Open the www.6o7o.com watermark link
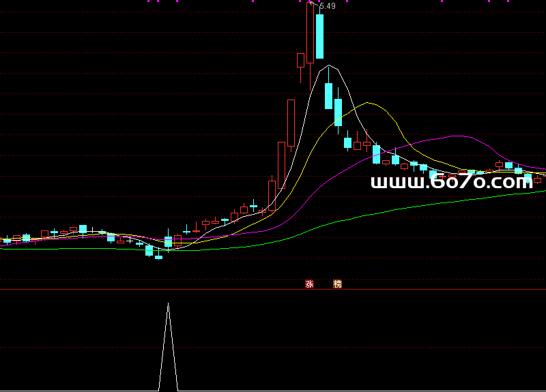 click(451, 182)
